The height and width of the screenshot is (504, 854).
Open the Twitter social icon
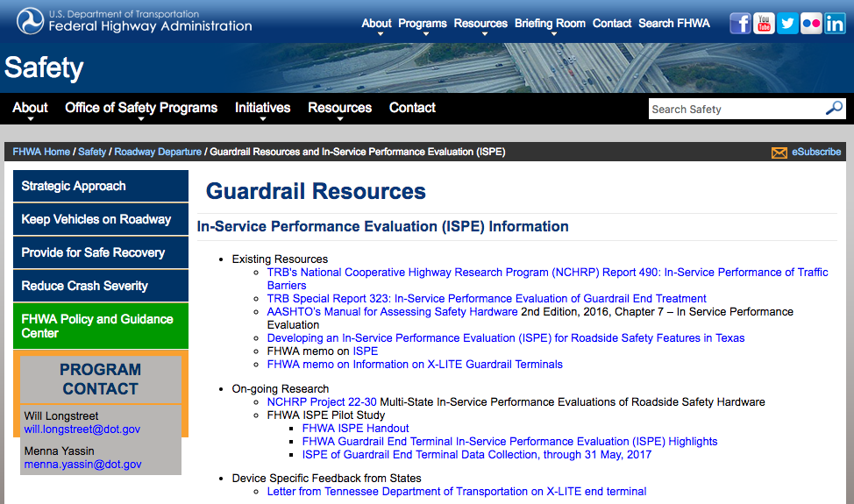[787, 24]
